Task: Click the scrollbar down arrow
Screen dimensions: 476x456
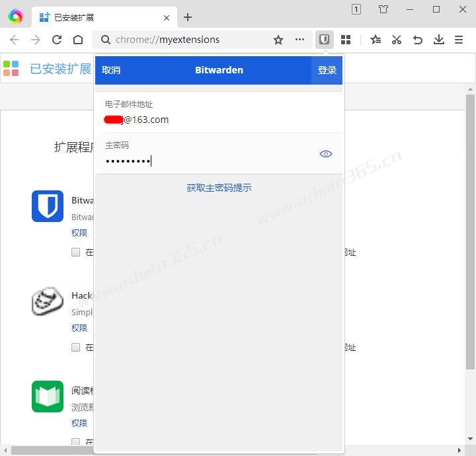Action: [470, 439]
